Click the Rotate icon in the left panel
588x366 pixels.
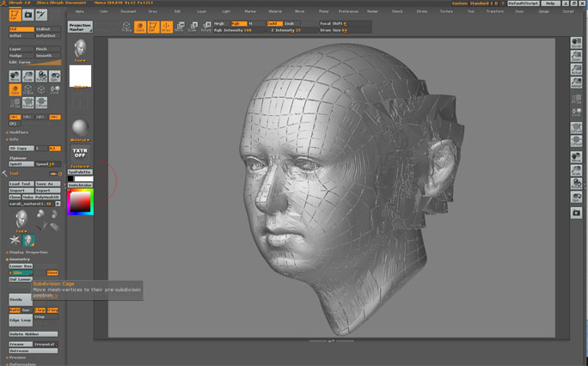41,76
